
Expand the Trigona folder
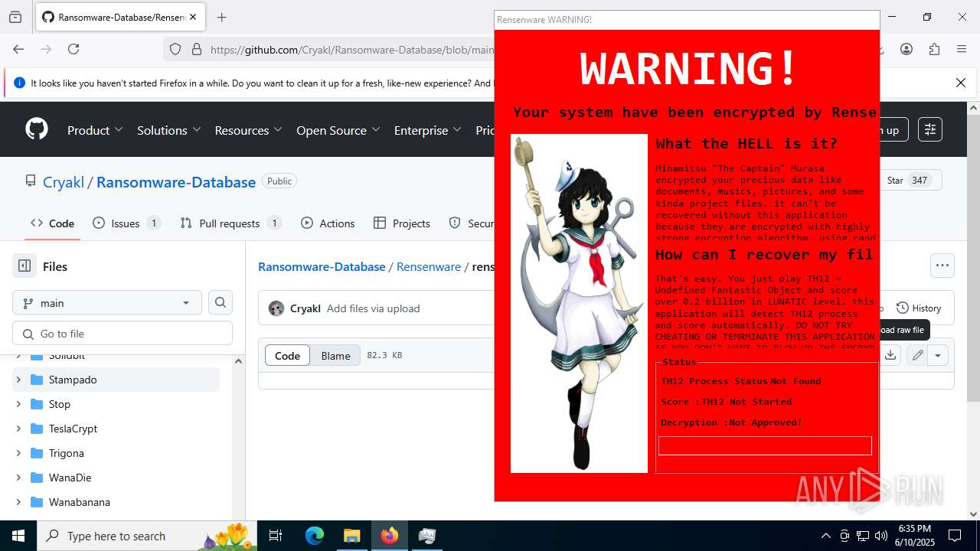[x=18, y=453]
